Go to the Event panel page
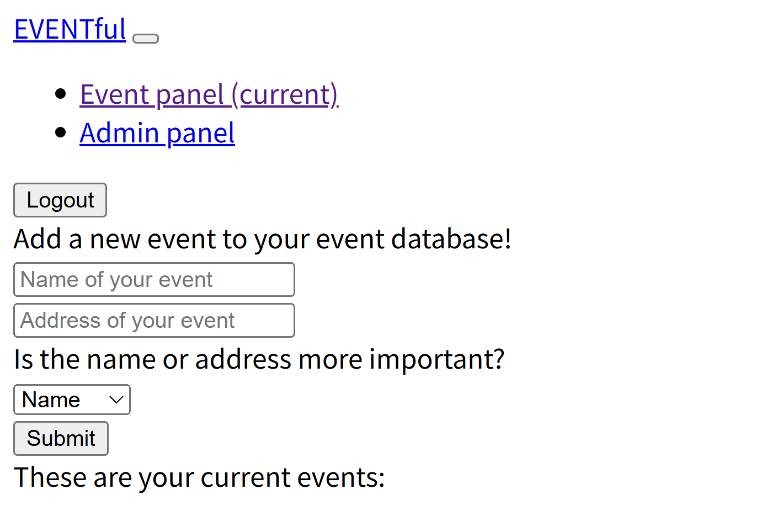767x532 pixels. click(209, 95)
